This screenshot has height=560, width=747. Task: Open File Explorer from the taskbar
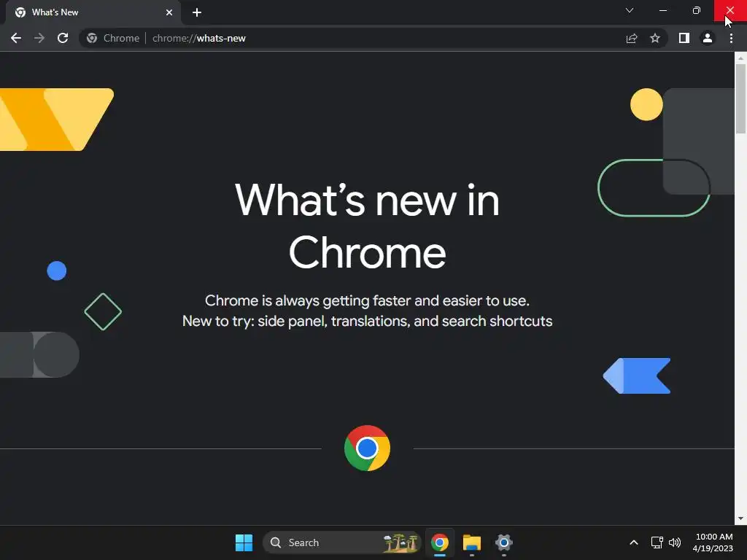point(472,542)
